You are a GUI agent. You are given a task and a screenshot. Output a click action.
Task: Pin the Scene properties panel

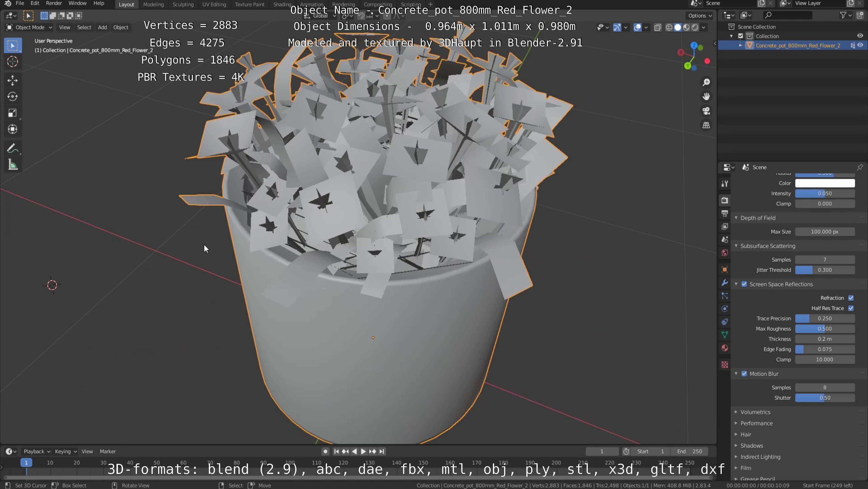tap(860, 167)
